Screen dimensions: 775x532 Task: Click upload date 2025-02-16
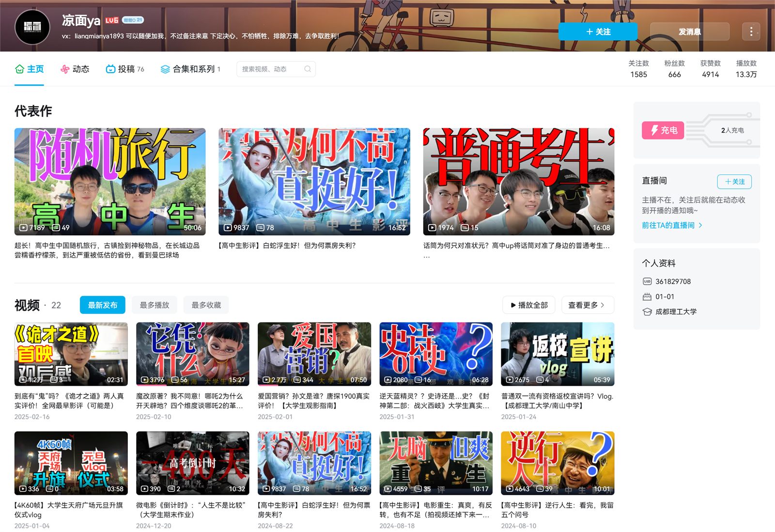click(32, 417)
